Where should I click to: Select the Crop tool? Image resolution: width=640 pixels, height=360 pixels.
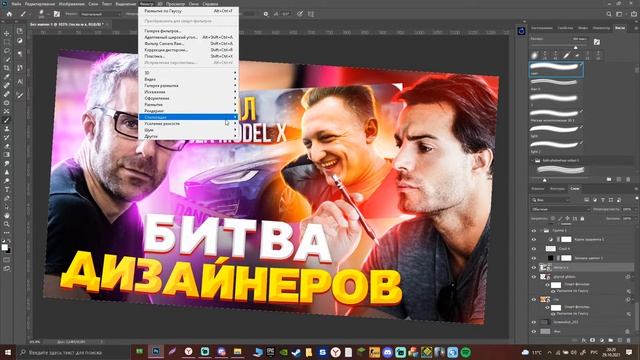(7, 68)
